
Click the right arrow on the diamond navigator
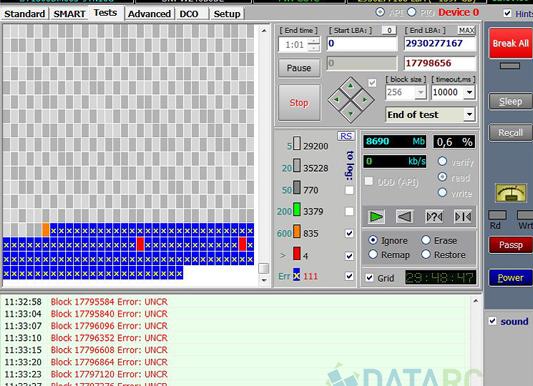click(x=364, y=100)
